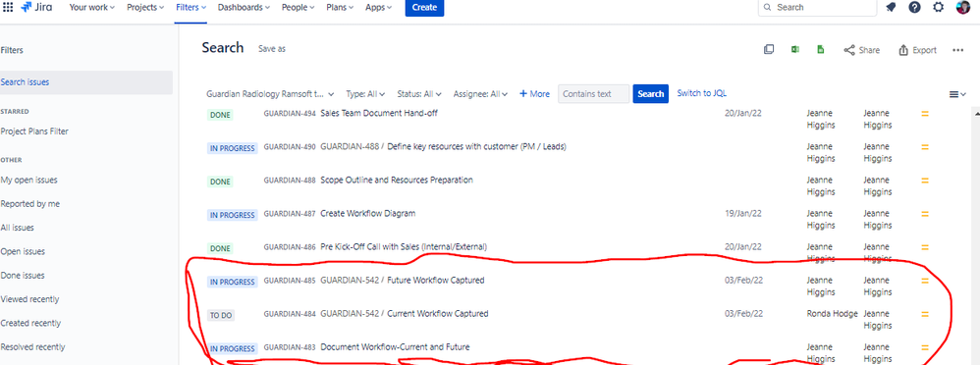Click priority icon for GUARDIAN-484
The height and width of the screenshot is (365, 980).
click(925, 314)
